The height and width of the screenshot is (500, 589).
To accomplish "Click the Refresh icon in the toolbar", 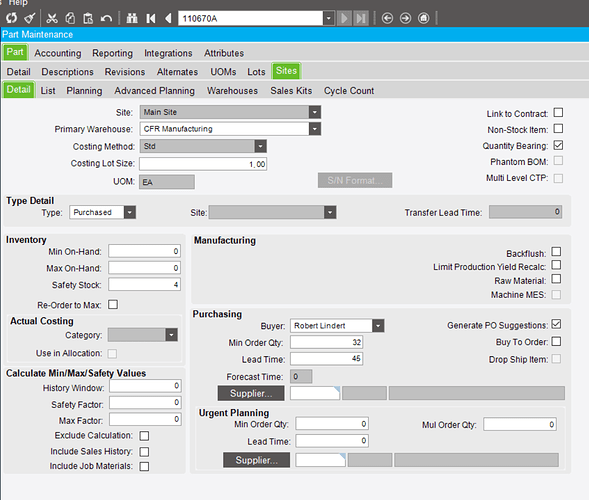I will pyautogui.click(x=12, y=18).
